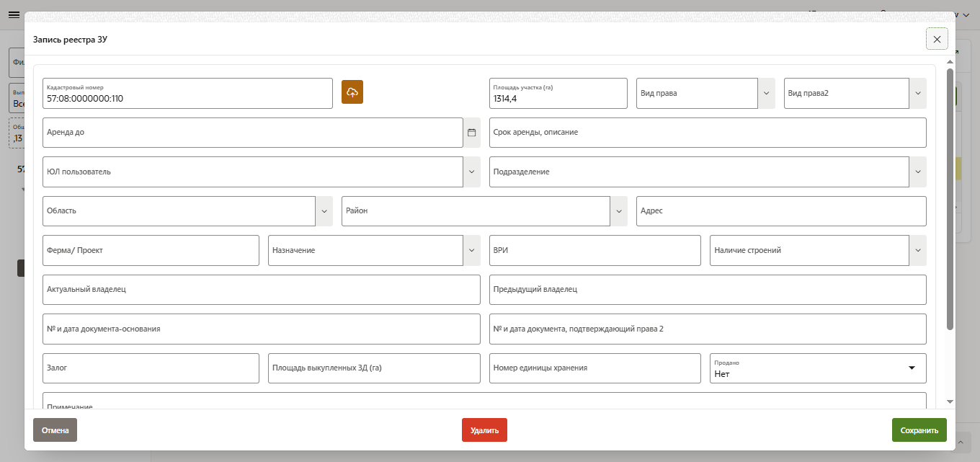Click the orange cloud upload icon
This screenshot has width=980, height=462.
tap(352, 92)
